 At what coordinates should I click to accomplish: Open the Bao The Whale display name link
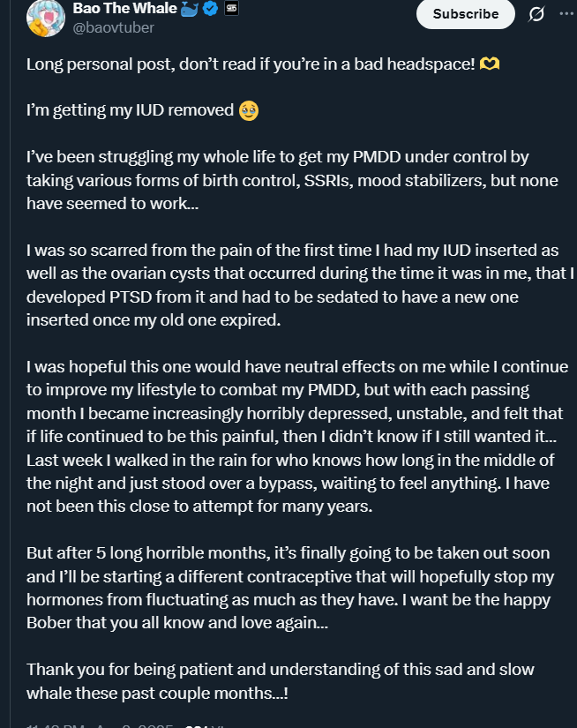click(x=125, y=8)
